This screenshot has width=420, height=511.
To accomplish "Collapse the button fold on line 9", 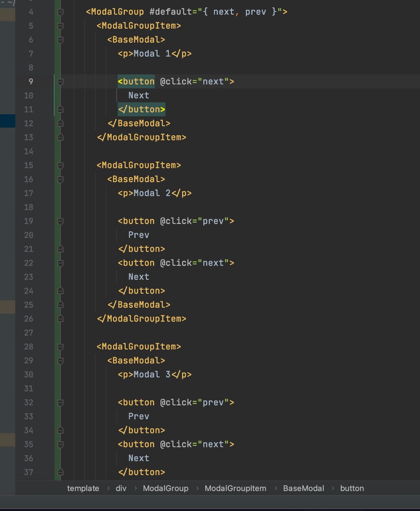I will coord(60,82).
